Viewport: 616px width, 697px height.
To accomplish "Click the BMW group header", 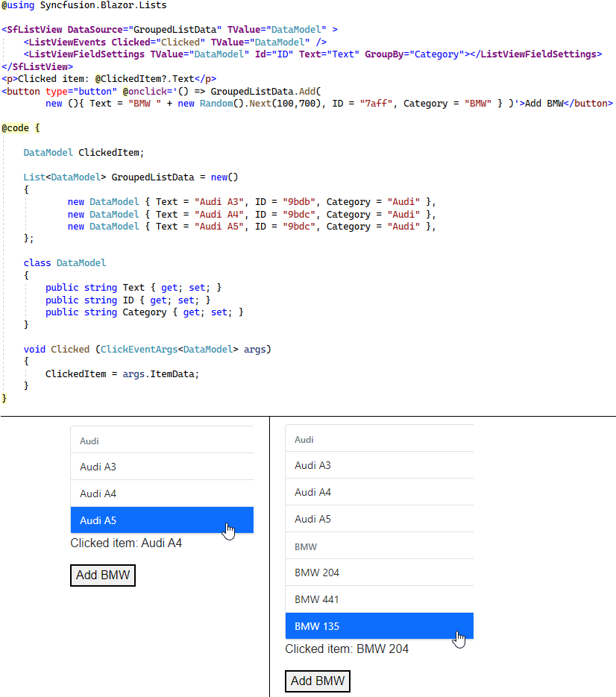I will tap(379, 546).
